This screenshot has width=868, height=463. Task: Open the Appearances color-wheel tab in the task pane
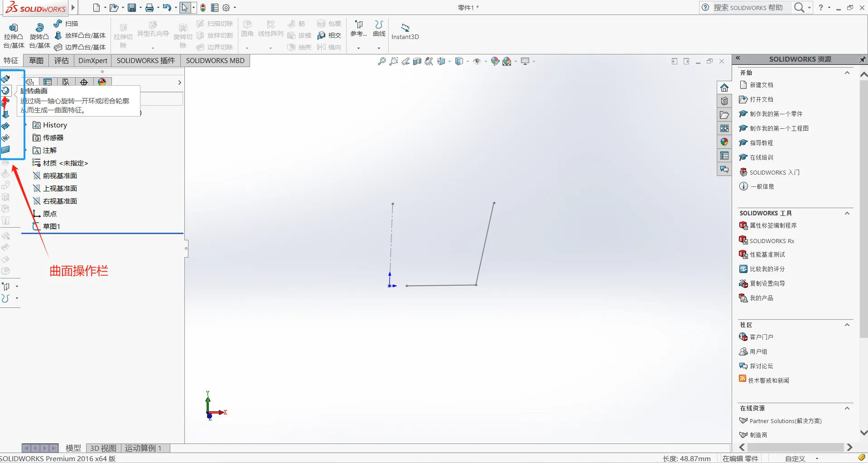click(x=724, y=142)
